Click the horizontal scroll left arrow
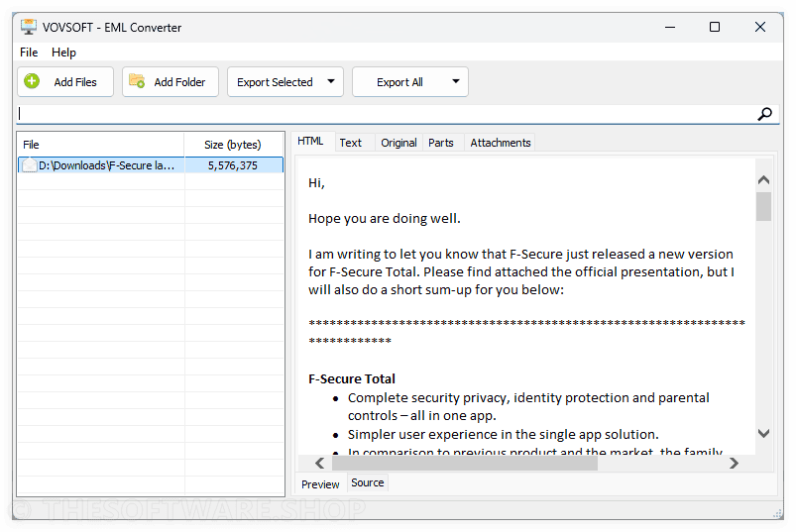The image size is (796, 532). pyautogui.click(x=319, y=463)
